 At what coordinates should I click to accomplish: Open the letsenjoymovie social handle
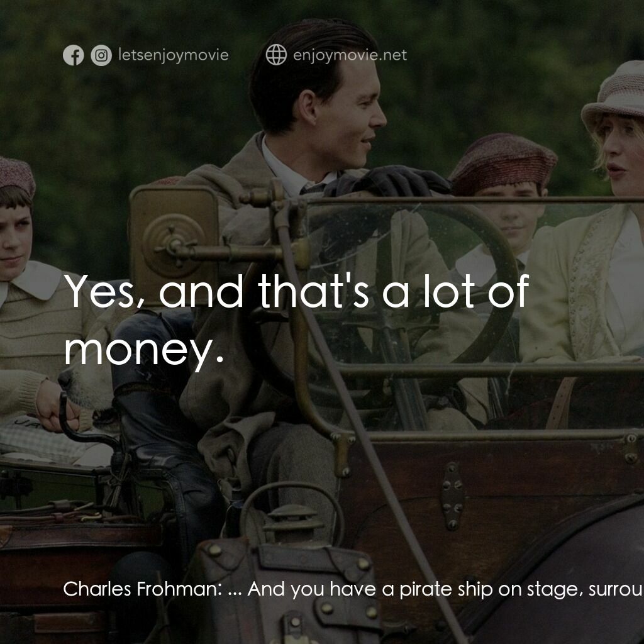pyautogui.click(x=174, y=55)
